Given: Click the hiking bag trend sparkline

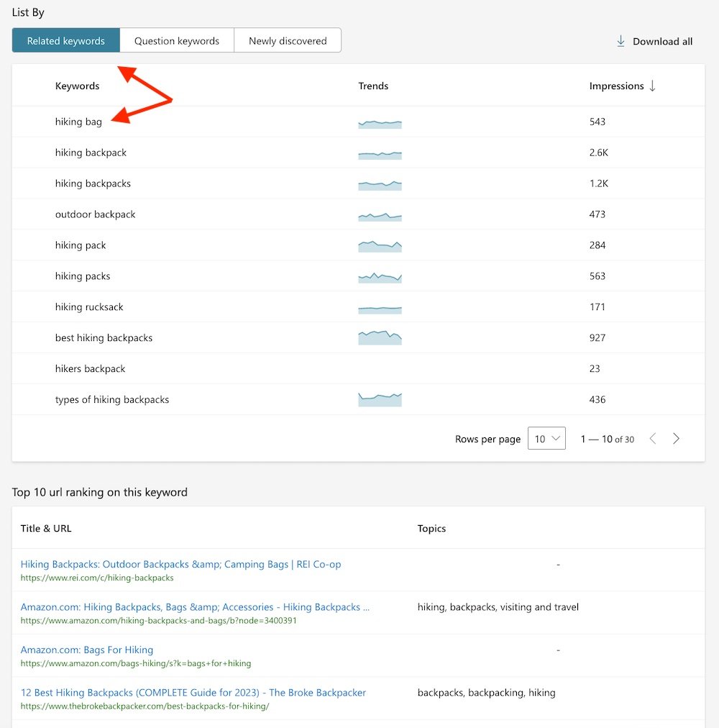Looking at the screenshot, I should click(380, 124).
